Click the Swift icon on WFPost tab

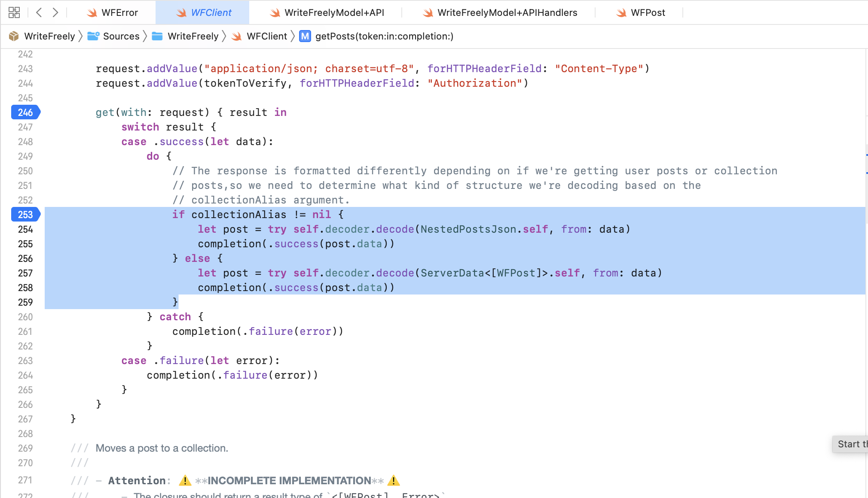(x=621, y=13)
